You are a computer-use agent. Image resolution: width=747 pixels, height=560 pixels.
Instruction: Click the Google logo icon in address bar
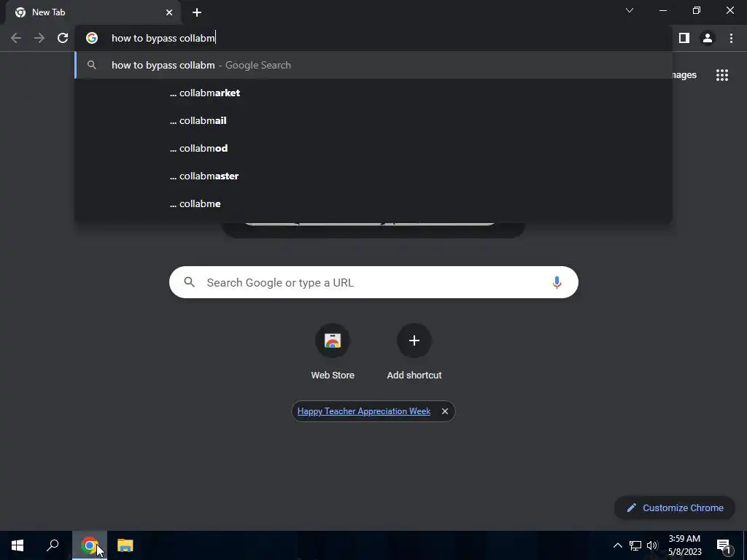(x=92, y=38)
